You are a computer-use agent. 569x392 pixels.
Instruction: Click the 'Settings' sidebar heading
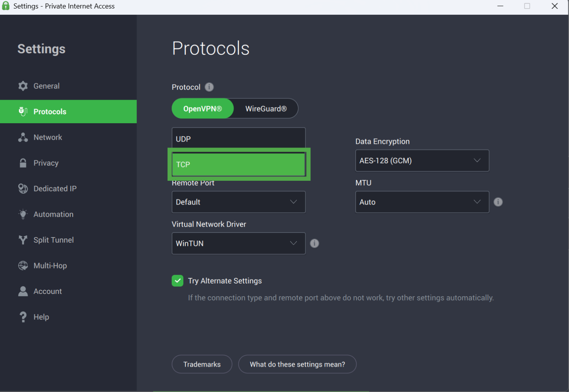(x=41, y=49)
